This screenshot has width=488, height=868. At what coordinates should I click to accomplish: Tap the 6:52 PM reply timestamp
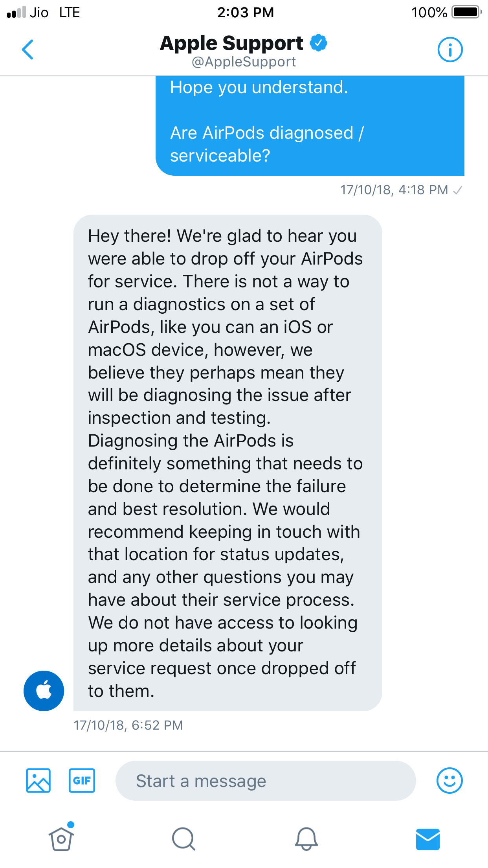(128, 725)
